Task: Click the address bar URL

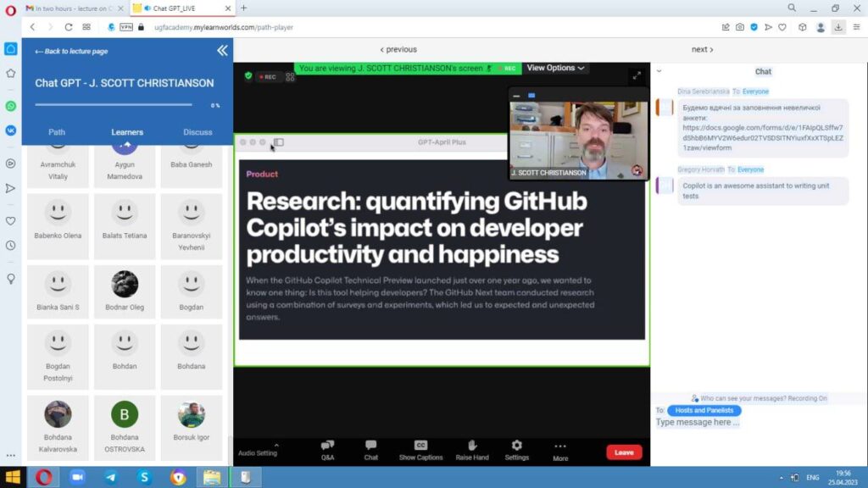Action: [x=224, y=27]
